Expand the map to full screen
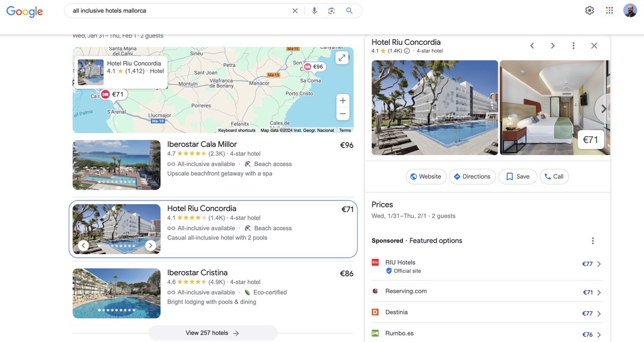 342,58
